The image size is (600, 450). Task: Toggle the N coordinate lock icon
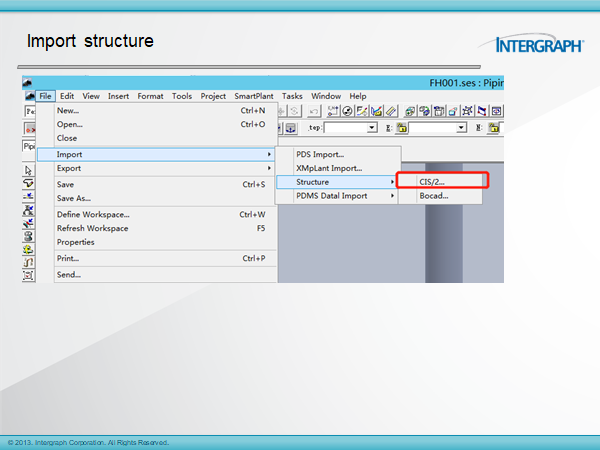494,128
